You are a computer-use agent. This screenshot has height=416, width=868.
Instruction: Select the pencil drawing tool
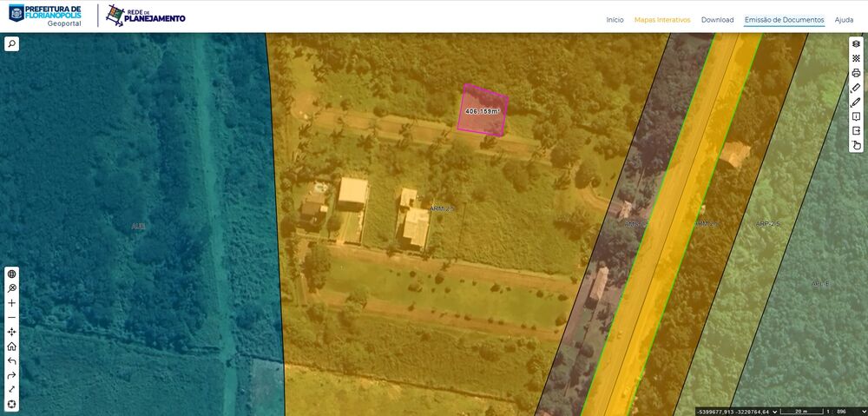[x=856, y=102]
